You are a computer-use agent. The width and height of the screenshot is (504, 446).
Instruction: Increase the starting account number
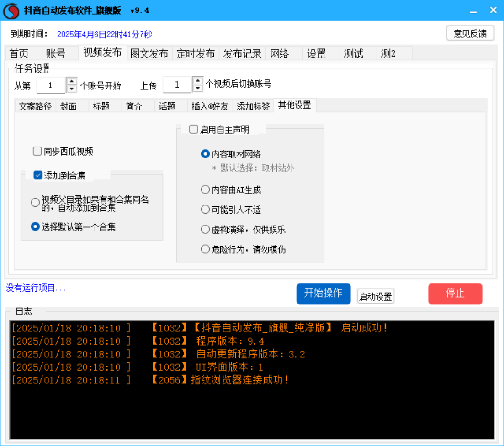pyautogui.click(x=72, y=82)
